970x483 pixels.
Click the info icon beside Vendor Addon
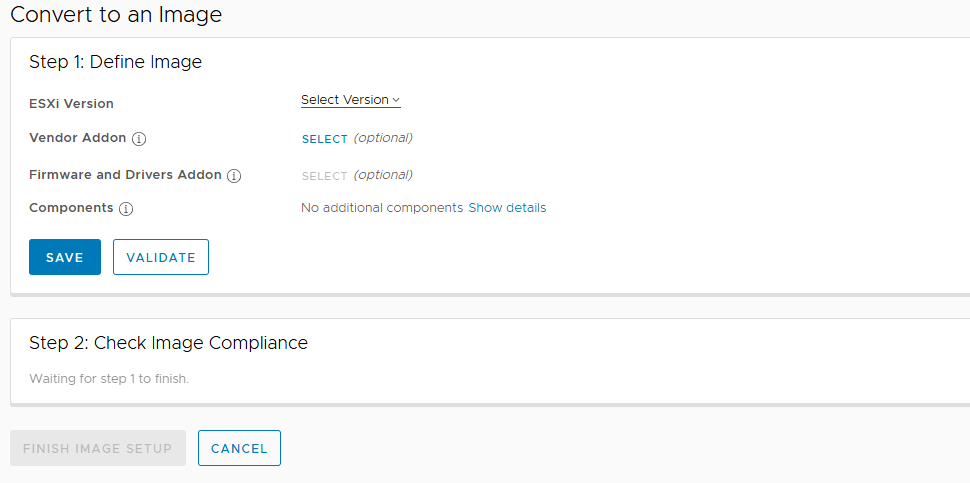pos(139,139)
